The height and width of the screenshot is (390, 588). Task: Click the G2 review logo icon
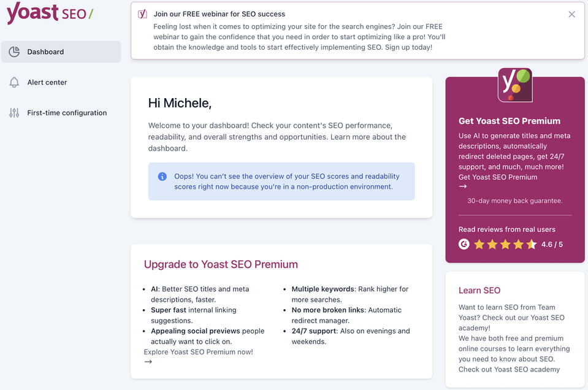[x=464, y=244]
